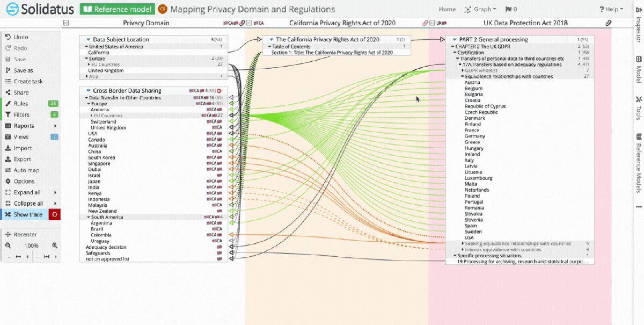Zoom out with the minus magnifier
The image size is (644, 325).
tap(8, 245)
